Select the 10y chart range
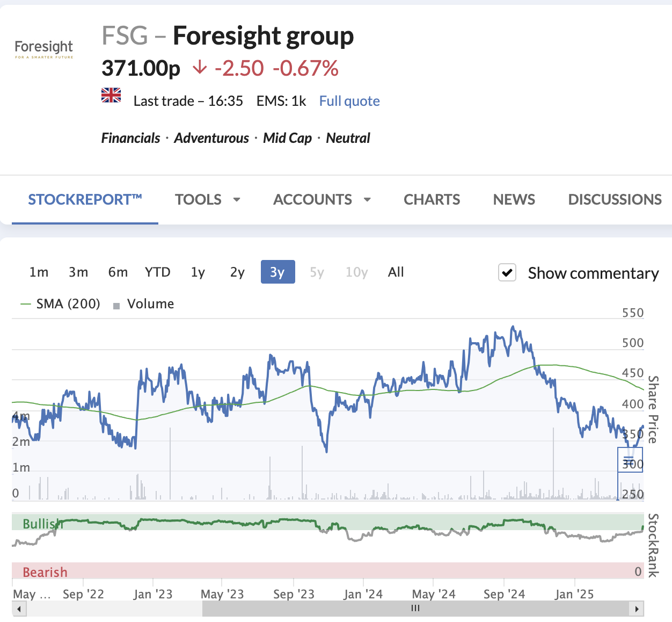The height and width of the screenshot is (622, 672). click(x=357, y=272)
